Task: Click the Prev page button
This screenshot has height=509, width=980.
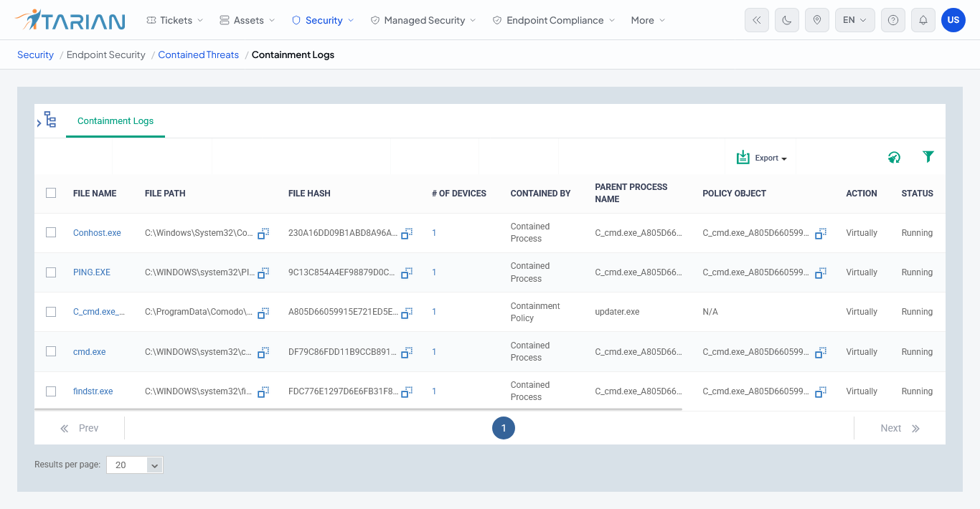Action: (80, 428)
